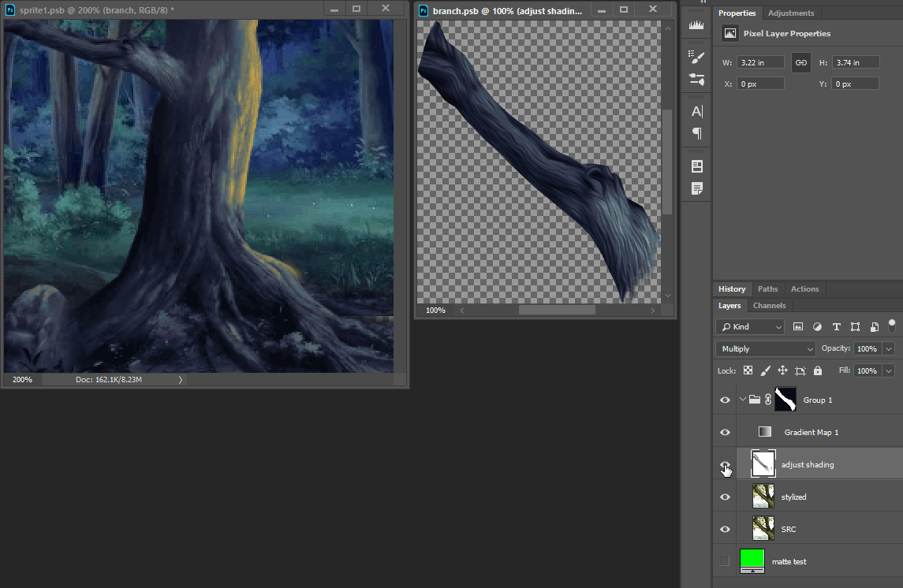The height and width of the screenshot is (588, 903).
Task: Hide the SRC layer
Action: (725, 530)
